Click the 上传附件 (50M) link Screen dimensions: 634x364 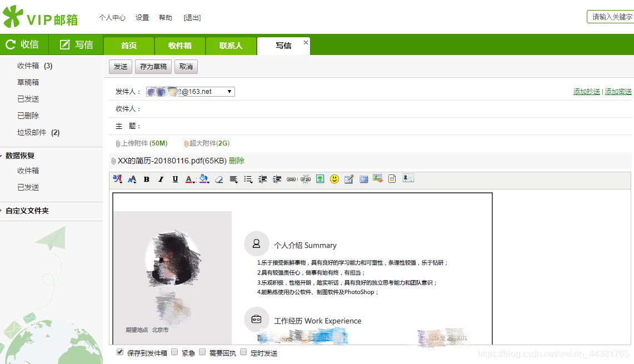pos(144,143)
